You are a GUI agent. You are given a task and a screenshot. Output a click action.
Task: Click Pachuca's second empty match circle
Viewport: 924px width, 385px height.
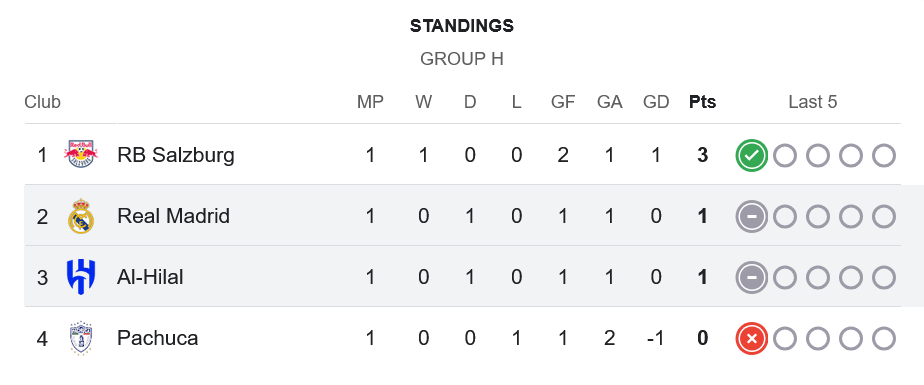click(x=818, y=339)
